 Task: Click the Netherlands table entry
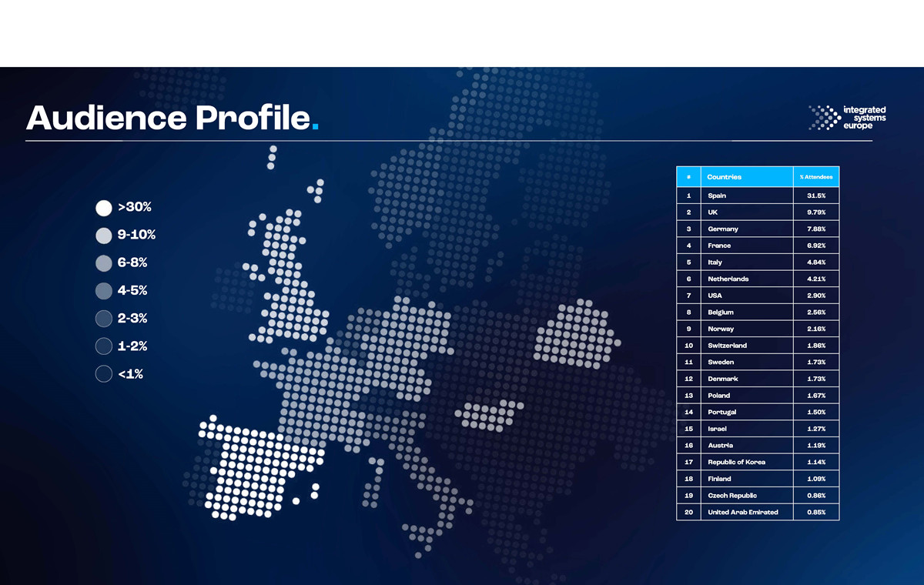pos(728,279)
